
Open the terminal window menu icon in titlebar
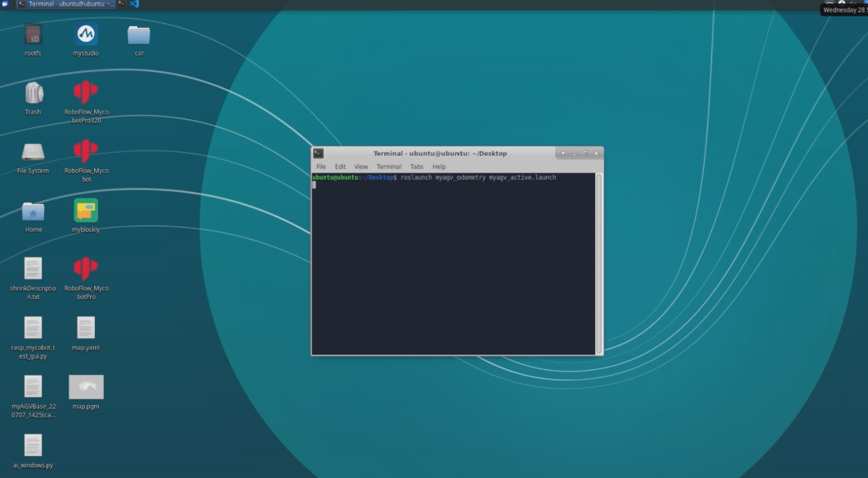point(319,154)
